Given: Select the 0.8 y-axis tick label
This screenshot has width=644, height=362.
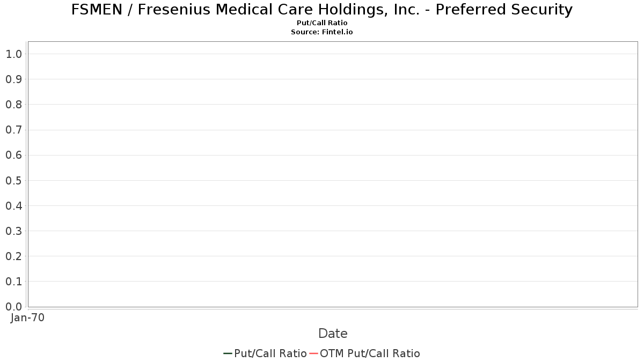Looking at the screenshot, I should point(13,105).
